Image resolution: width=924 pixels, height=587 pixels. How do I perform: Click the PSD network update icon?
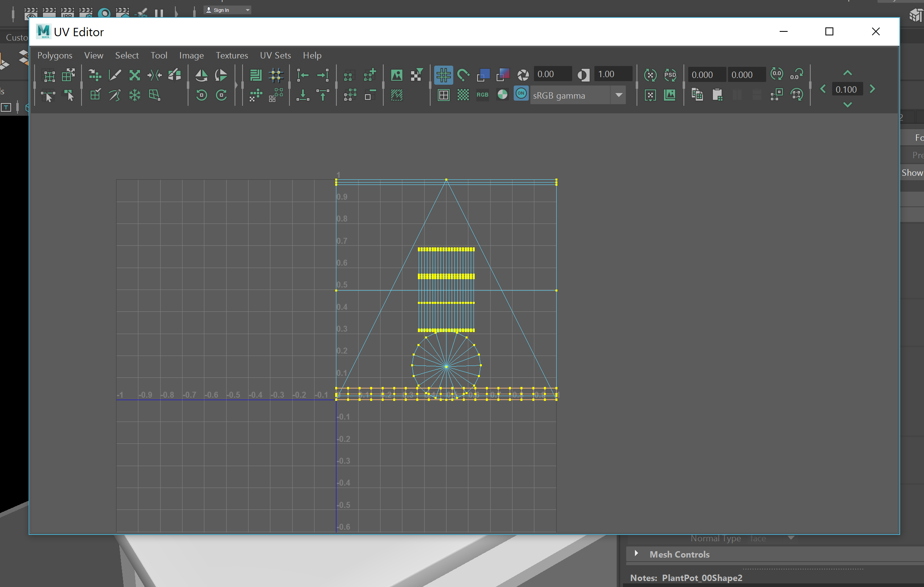coord(670,75)
